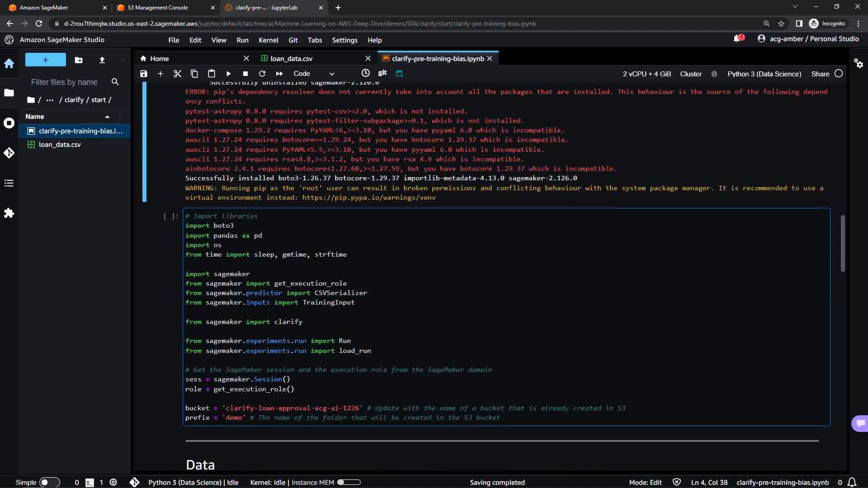Toggle the Simple interface mode switch
This screenshot has width=868, height=488.
pyautogui.click(x=49, y=482)
